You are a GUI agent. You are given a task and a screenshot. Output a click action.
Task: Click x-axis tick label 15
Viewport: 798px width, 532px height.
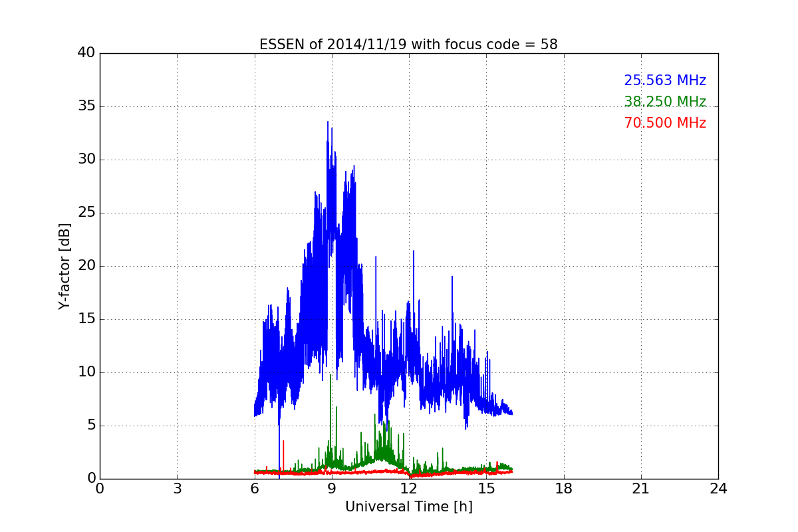486,489
